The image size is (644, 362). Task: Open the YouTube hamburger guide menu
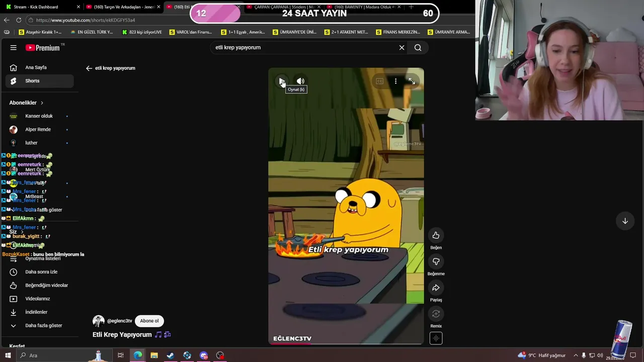coord(14,48)
